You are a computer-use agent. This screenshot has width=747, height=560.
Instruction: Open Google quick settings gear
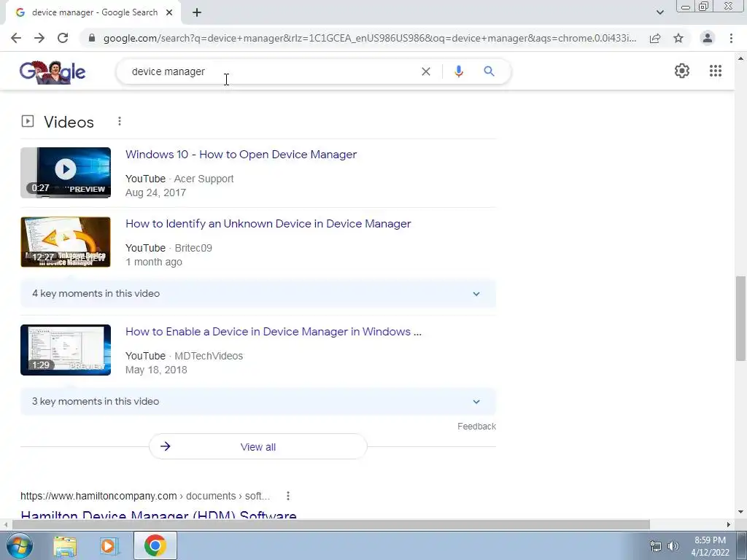pyautogui.click(x=682, y=71)
